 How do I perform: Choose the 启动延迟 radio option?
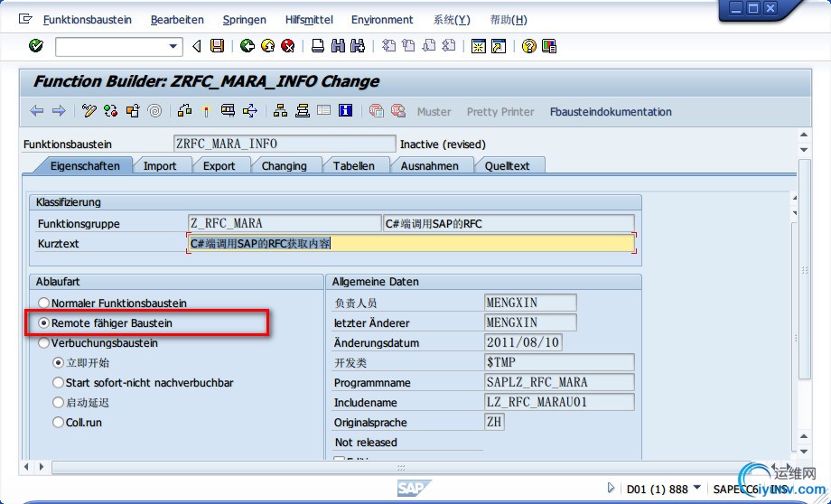point(59,402)
